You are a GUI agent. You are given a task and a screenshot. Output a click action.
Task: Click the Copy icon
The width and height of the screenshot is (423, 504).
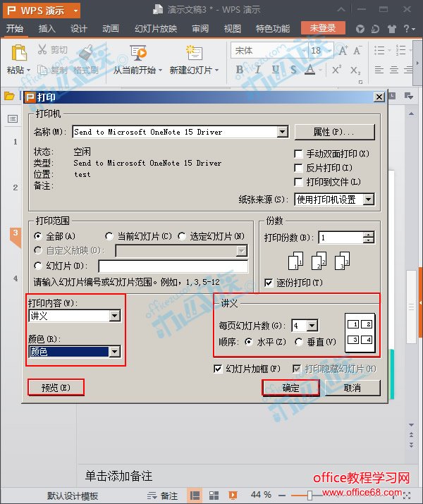click(42, 69)
